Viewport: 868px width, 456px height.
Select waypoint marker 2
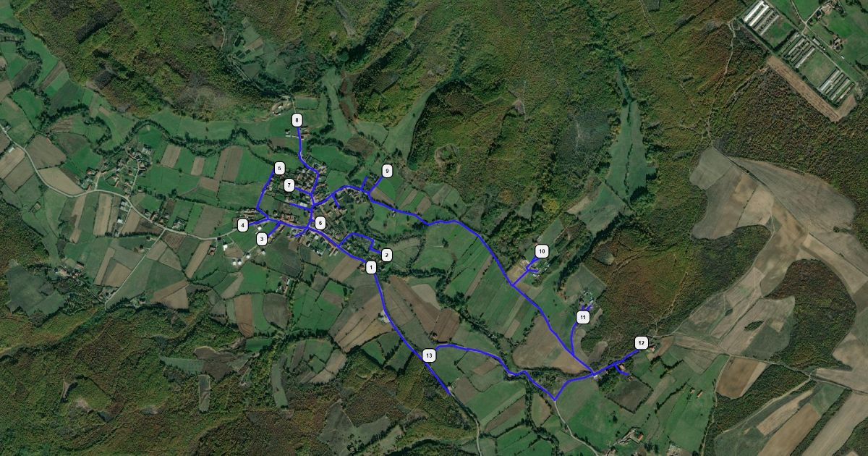(387, 255)
